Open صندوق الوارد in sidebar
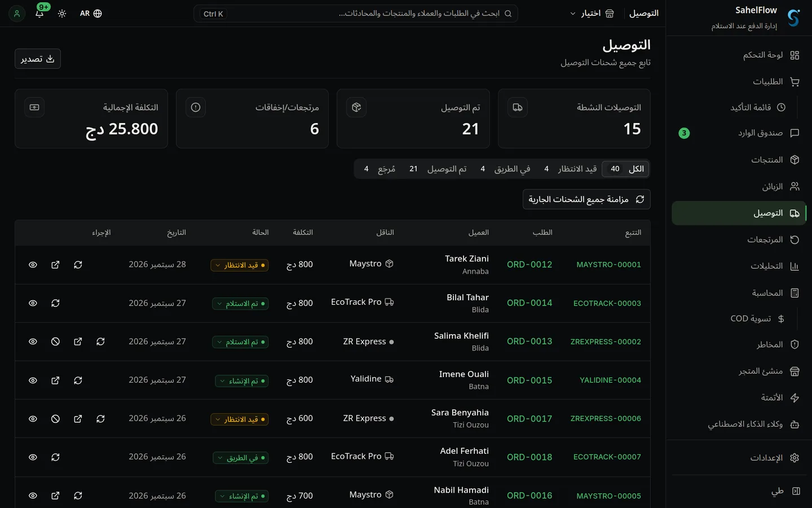 point(739,133)
